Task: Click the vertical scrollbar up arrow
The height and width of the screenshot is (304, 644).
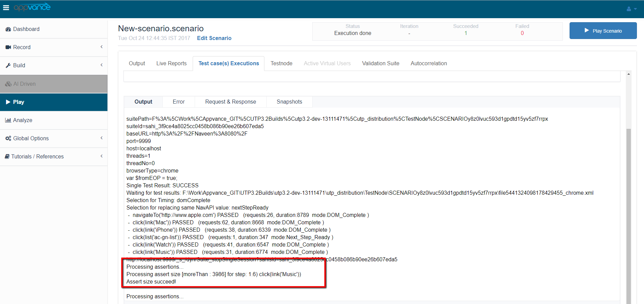Action: pyautogui.click(x=629, y=74)
